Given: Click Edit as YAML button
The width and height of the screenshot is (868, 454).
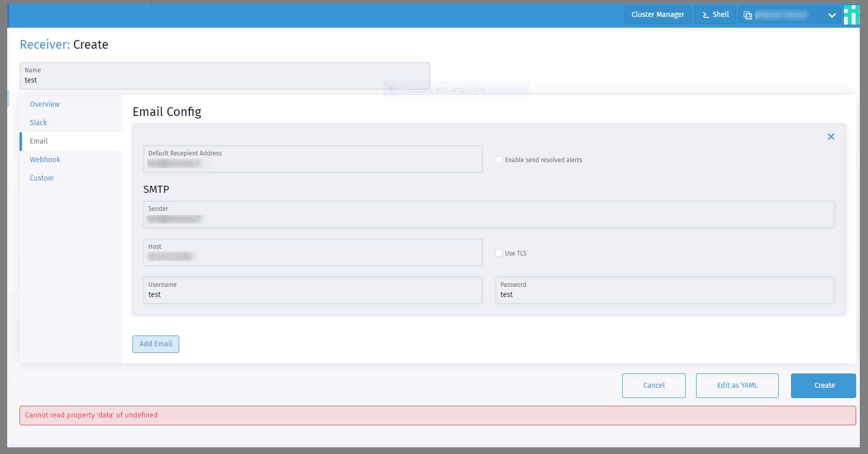Looking at the screenshot, I should click(737, 386).
